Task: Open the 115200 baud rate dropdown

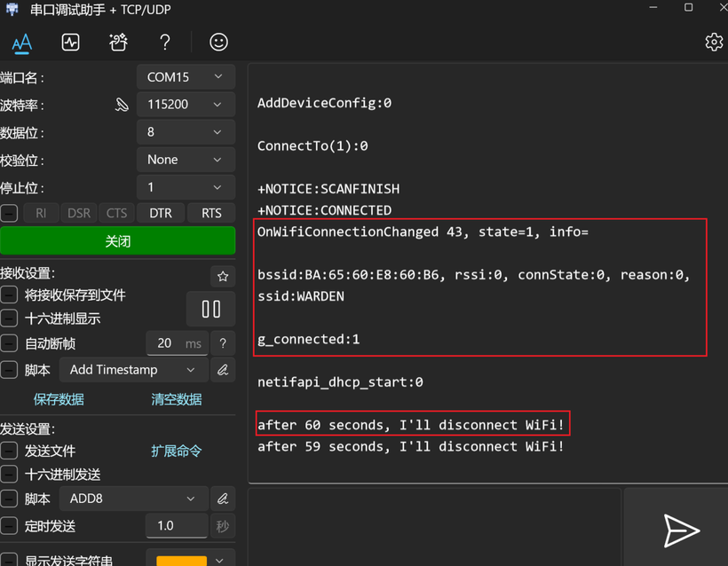Action: [186, 105]
